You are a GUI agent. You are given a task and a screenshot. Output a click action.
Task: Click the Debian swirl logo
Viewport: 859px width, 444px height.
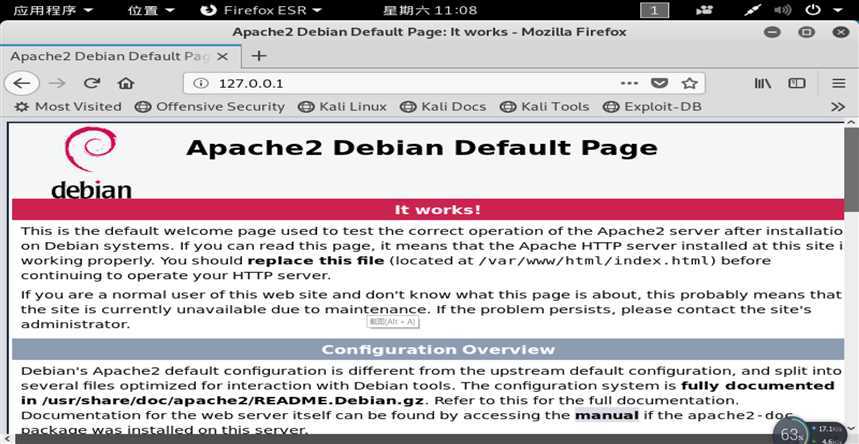click(90, 150)
